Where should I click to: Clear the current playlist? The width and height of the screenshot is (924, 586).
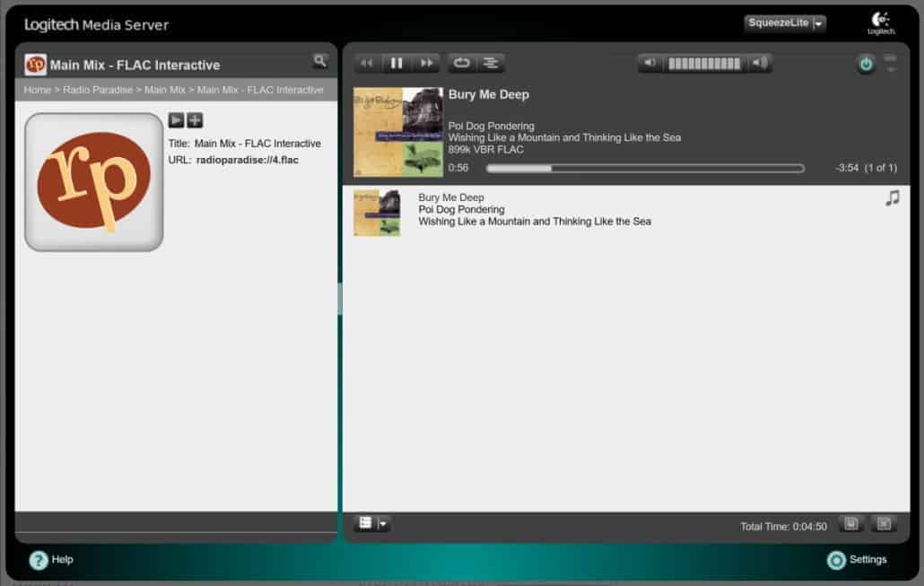[x=883, y=523]
